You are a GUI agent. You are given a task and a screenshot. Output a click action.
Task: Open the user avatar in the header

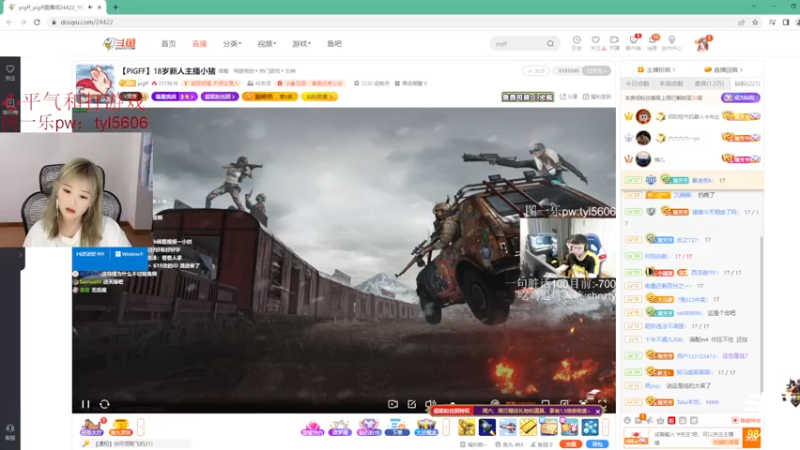click(703, 44)
